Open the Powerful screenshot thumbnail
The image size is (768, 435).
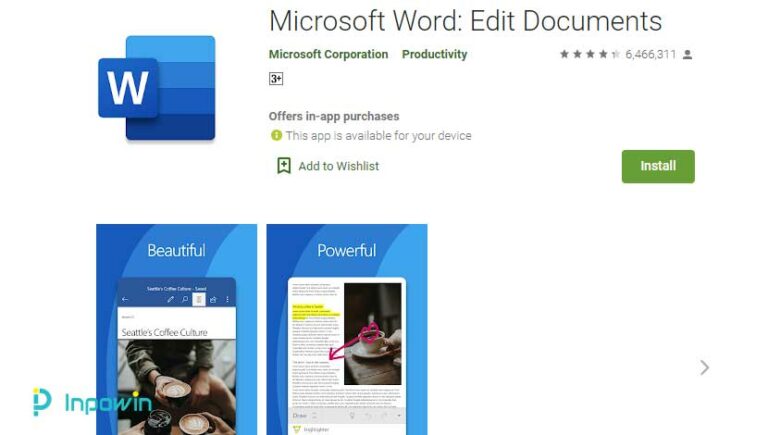[x=347, y=329]
